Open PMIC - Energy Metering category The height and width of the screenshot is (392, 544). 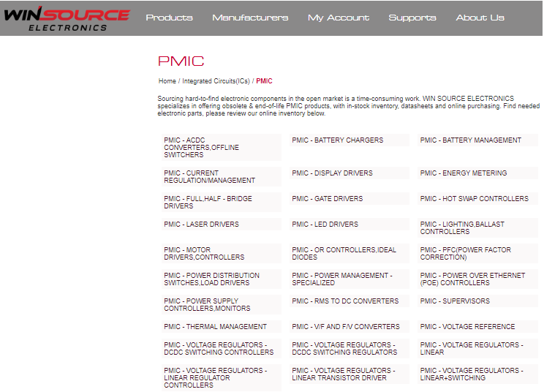click(477, 173)
